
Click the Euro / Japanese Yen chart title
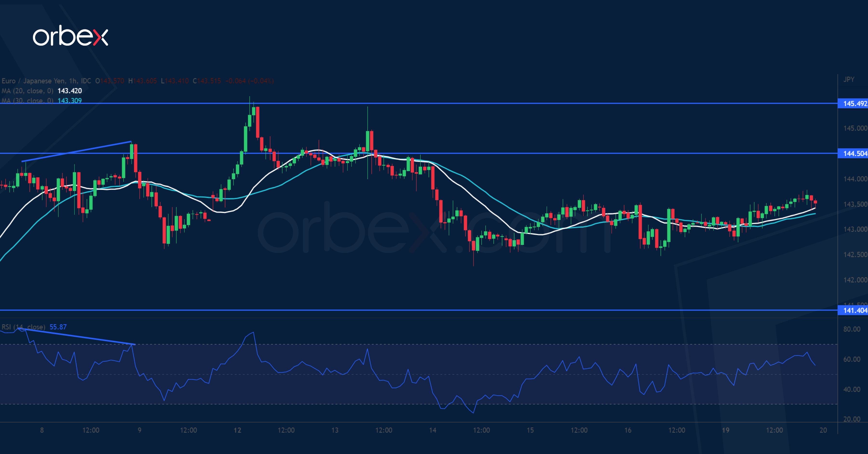[x=33, y=81]
